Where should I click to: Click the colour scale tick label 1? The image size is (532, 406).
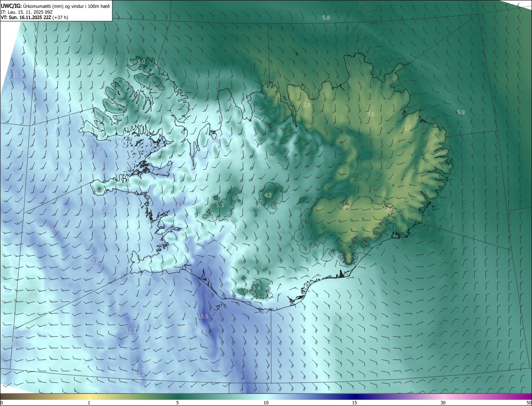89,403
